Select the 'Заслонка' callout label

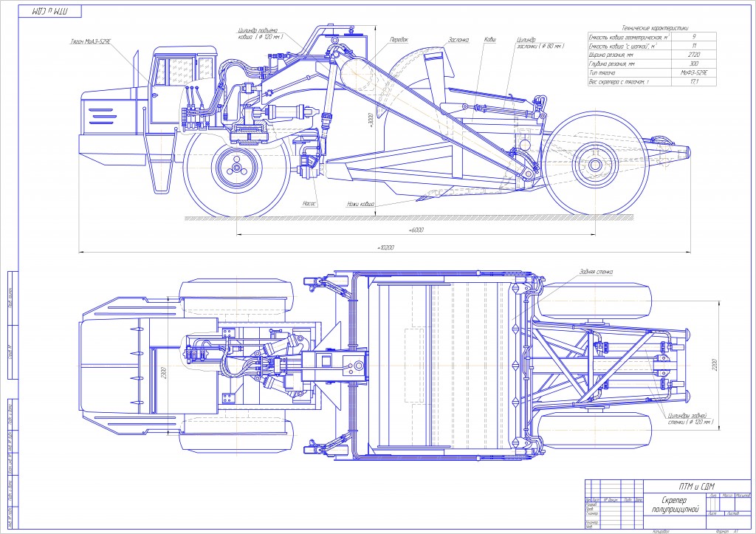[x=458, y=40]
